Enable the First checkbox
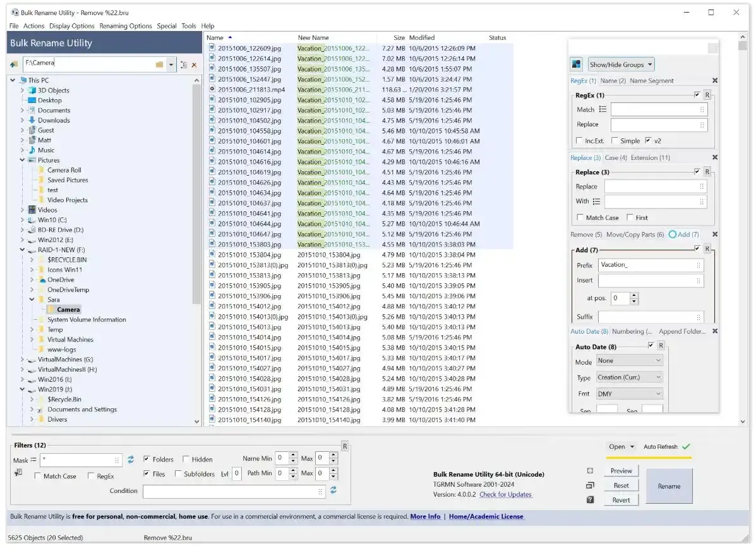 [630, 217]
